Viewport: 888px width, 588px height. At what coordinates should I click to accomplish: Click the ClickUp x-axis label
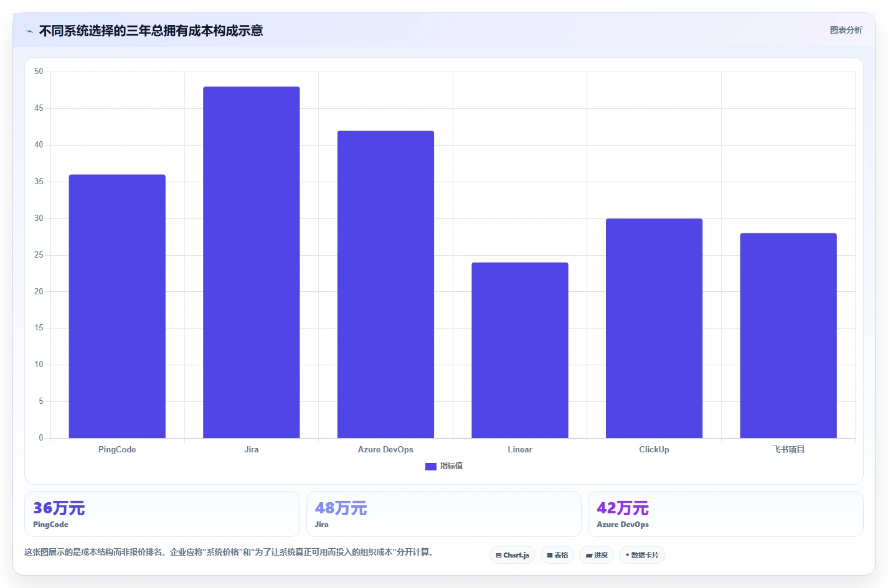pos(654,449)
